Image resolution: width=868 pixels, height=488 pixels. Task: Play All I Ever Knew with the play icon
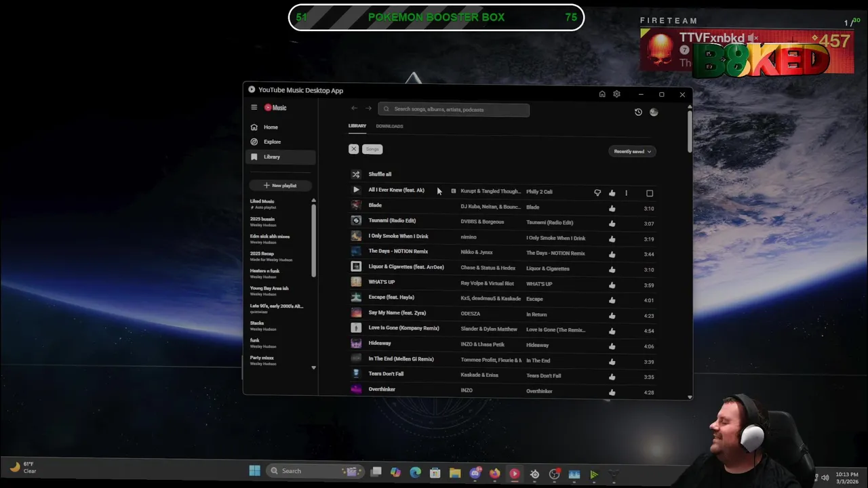pos(356,190)
